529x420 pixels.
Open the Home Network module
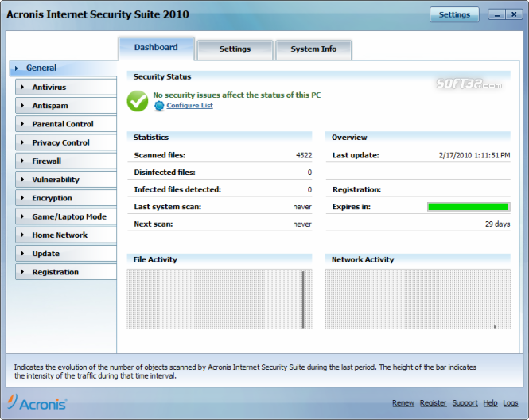(66, 235)
